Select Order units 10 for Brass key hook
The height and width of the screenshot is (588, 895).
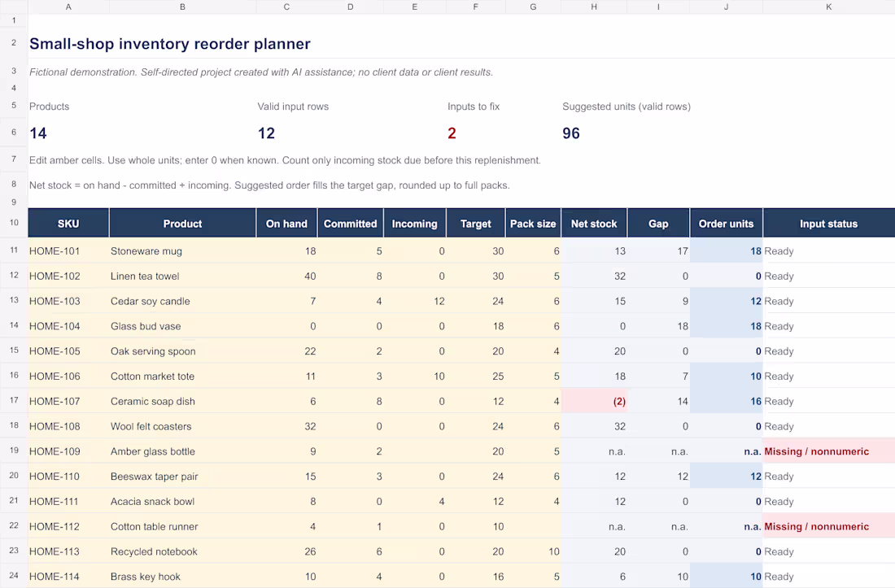[x=726, y=577]
